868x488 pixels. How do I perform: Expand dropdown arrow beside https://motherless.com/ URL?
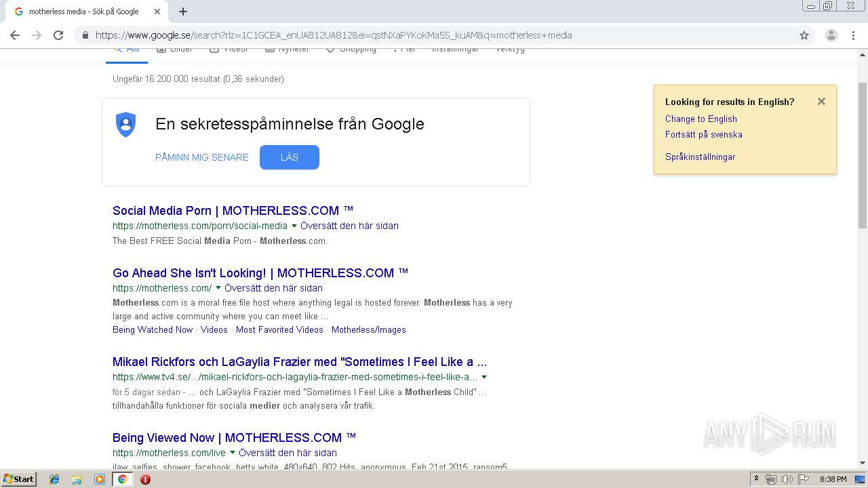(218, 288)
